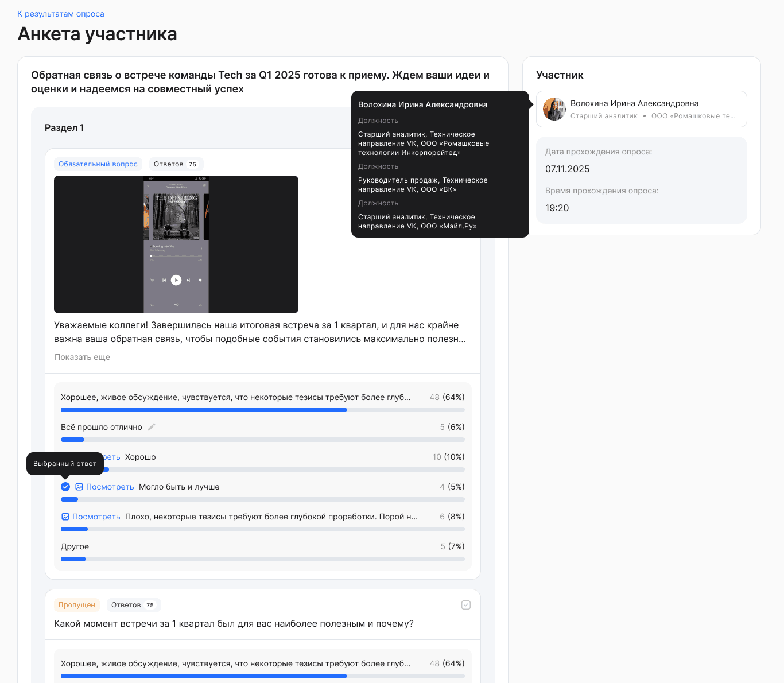
Task: Click the progress bar under 'Всё прошло отлично'
Action: pyautogui.click(x=263, y=440)
